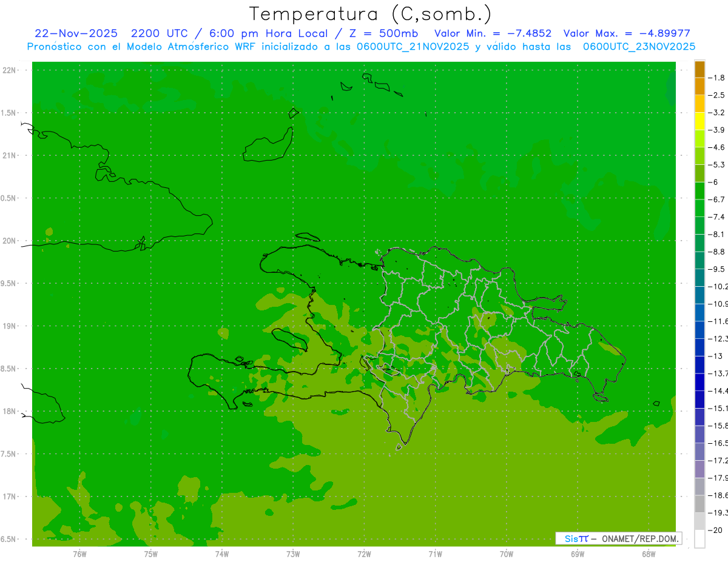Image resolution: width=728 pixels, height=562 pixels.
Task: Click "Valor Max. = -4.89977" text
Action: (627, 33)
